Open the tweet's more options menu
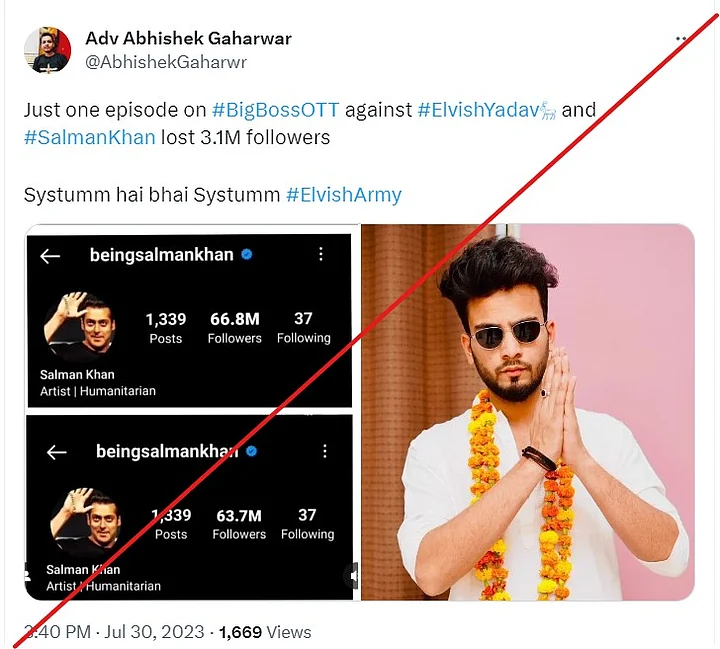This screenshot has width=720, height=649. click(681, 39)
